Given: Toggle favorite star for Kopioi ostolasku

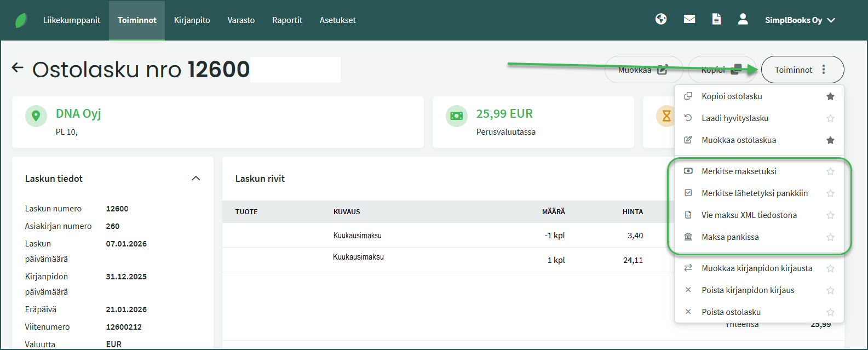Looking at the screenshot, I should tap(830, 96).
